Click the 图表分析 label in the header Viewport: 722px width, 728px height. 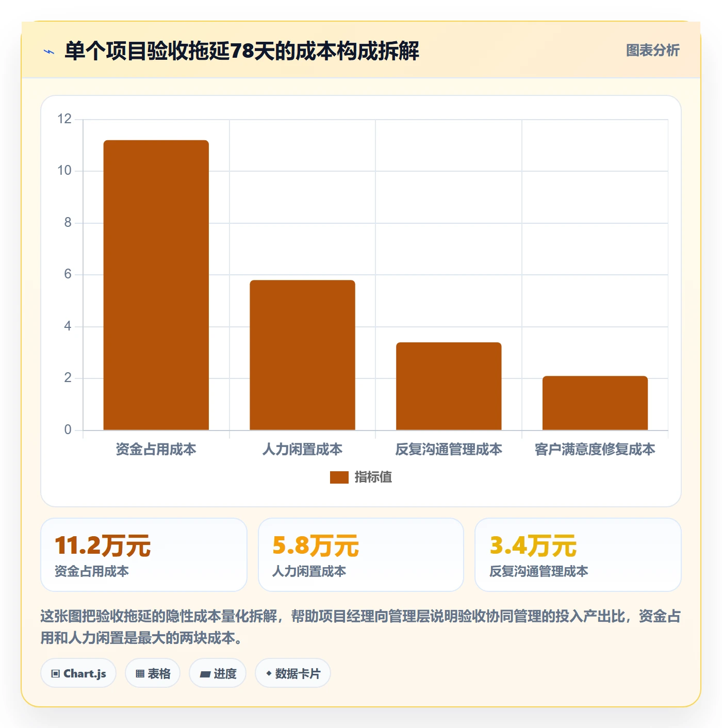[652, 51]
